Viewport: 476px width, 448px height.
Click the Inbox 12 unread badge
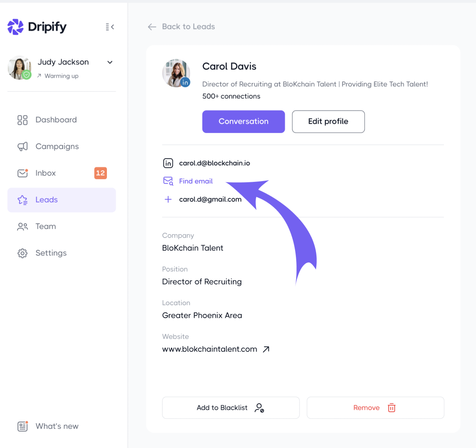(100, 173)
